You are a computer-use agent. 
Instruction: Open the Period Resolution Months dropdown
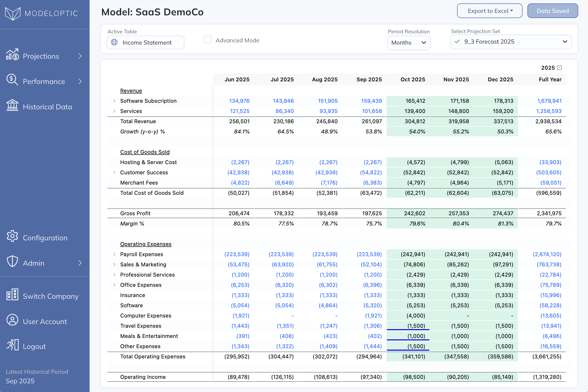(408, 43)
